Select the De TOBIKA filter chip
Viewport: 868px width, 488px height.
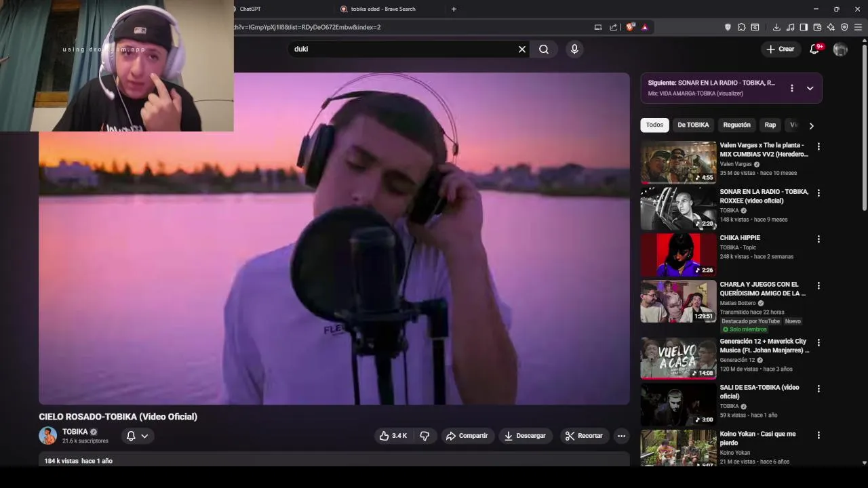(693, 125)
